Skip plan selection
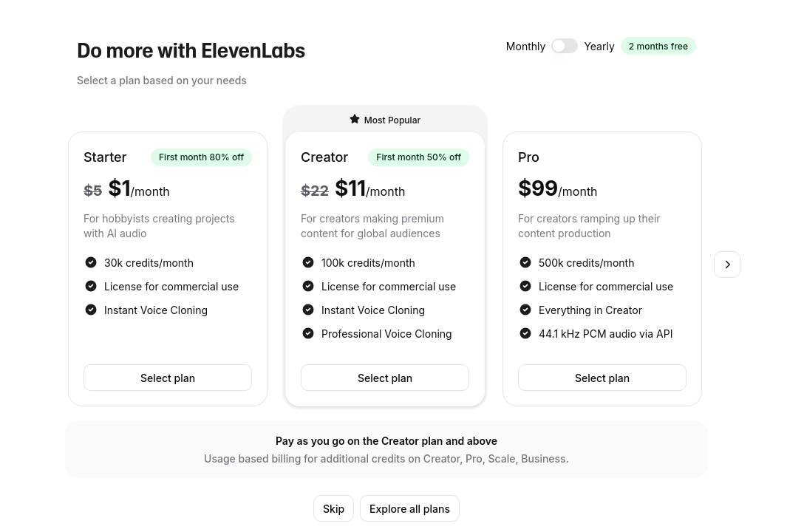The image size is (804, 532). point(333,508)
